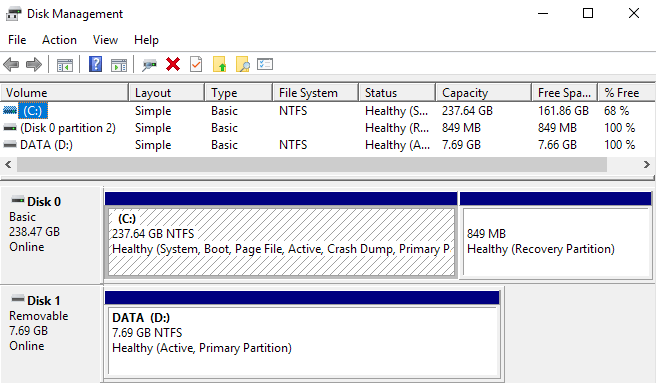This screenshot has height=383, width=656.
Task: Open the File menu
Action: coord(17,40)
